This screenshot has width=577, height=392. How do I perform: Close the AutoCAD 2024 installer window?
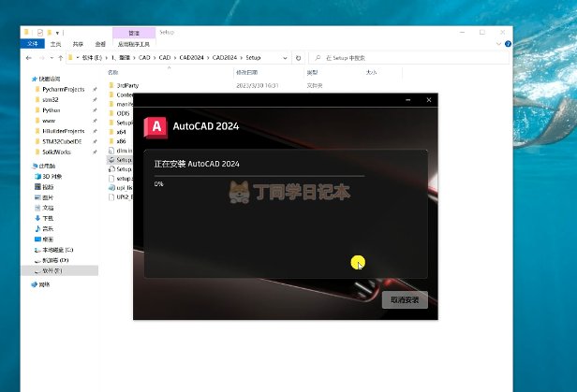(x=429, y=100)
